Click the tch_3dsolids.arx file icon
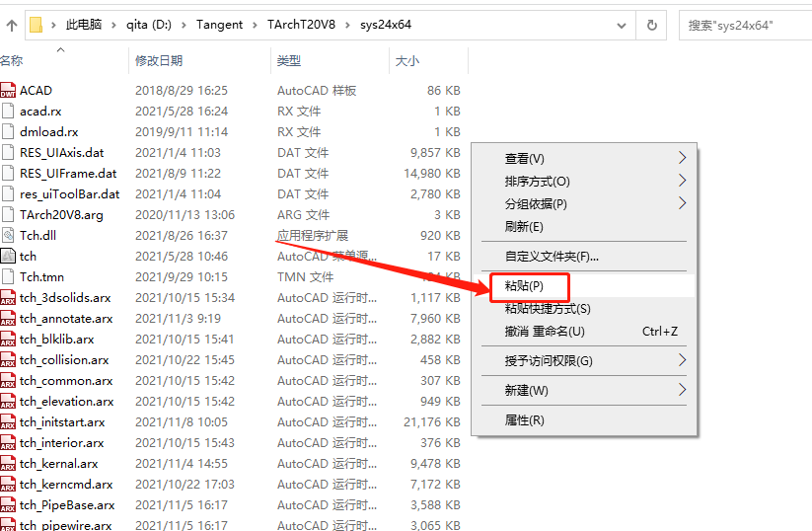 (x=8, y=298)
